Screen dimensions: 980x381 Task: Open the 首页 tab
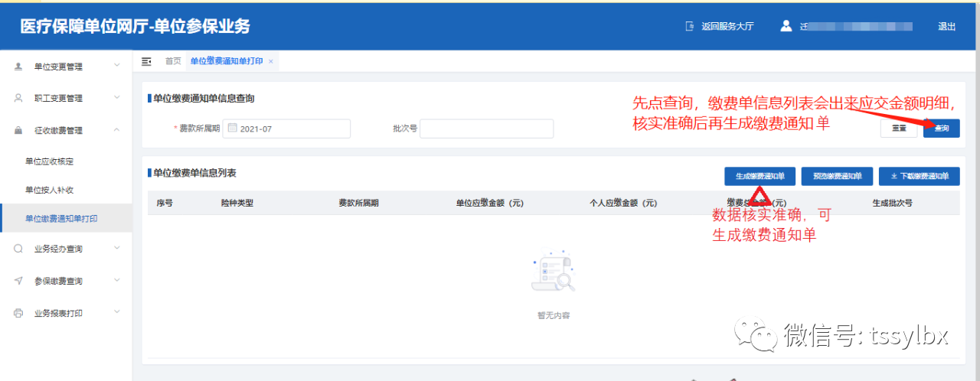point(173,61)
